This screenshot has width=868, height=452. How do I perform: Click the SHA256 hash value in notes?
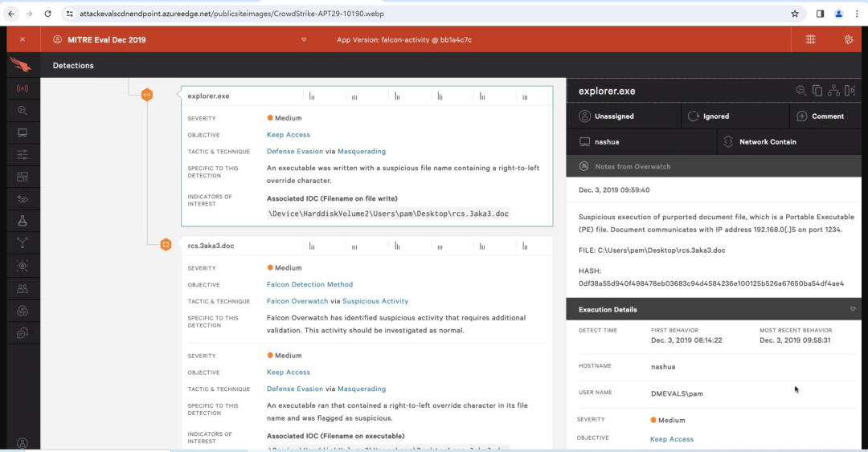click(710, 283)
